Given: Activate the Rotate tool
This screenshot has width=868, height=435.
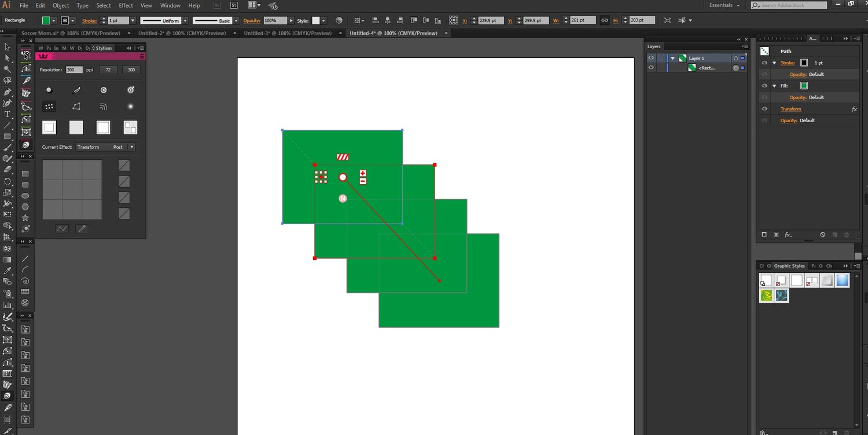Looking at the screenshot, I should [x=8, y=181].
